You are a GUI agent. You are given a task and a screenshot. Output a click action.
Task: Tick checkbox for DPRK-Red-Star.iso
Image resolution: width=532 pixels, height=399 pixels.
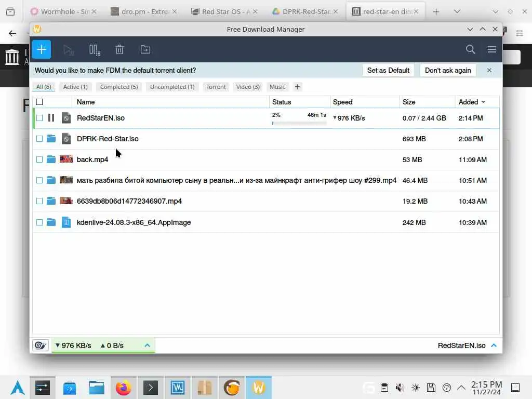click(39, 139)
